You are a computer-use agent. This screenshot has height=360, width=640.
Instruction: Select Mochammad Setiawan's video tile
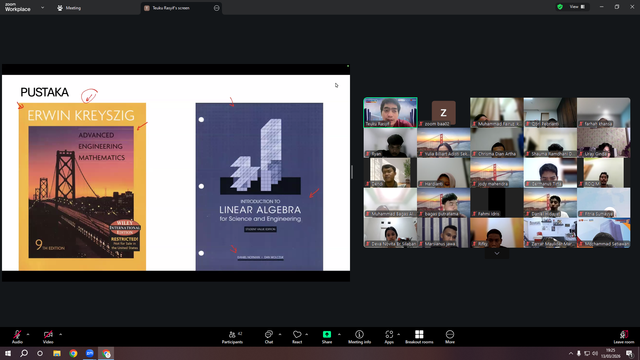coord(604,233)
